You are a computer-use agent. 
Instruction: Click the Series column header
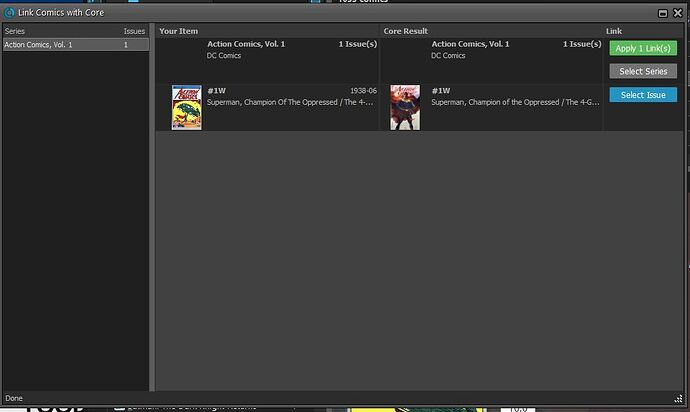[x=14, y=31]
